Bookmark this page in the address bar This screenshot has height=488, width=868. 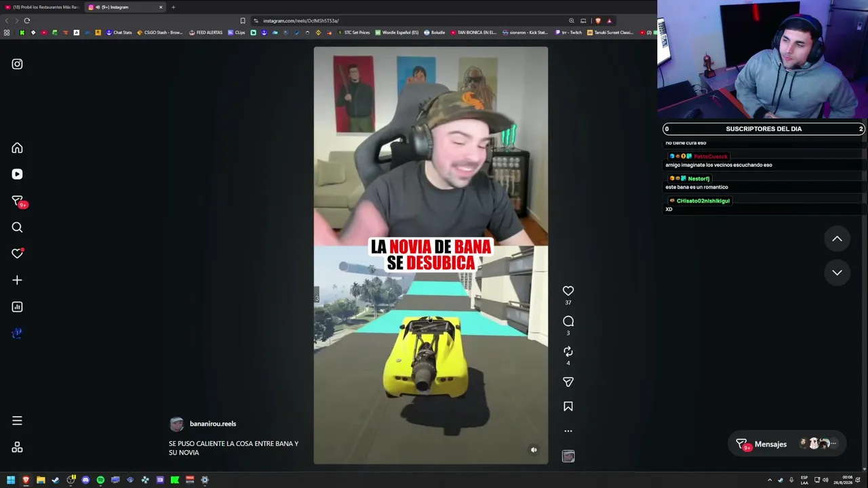click(243, 21)
